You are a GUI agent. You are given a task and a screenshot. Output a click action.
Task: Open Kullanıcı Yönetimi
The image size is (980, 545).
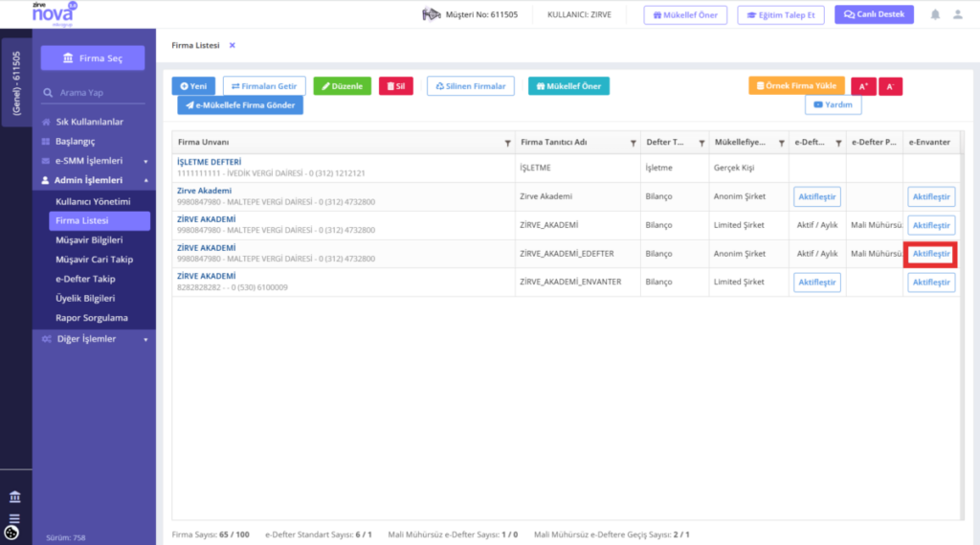(x=93, y=201)
